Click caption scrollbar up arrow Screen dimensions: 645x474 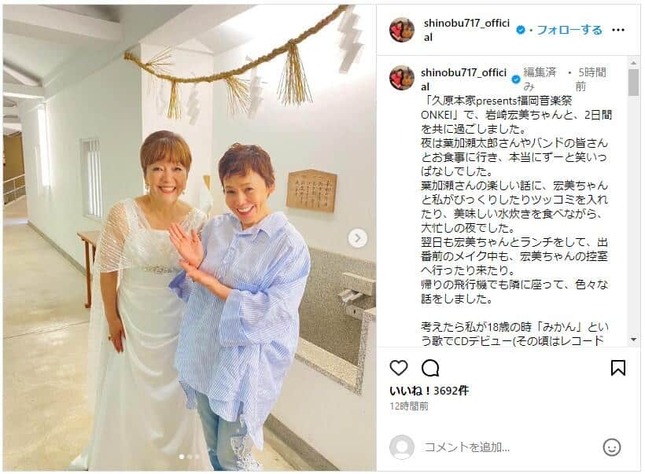(633, 63)
